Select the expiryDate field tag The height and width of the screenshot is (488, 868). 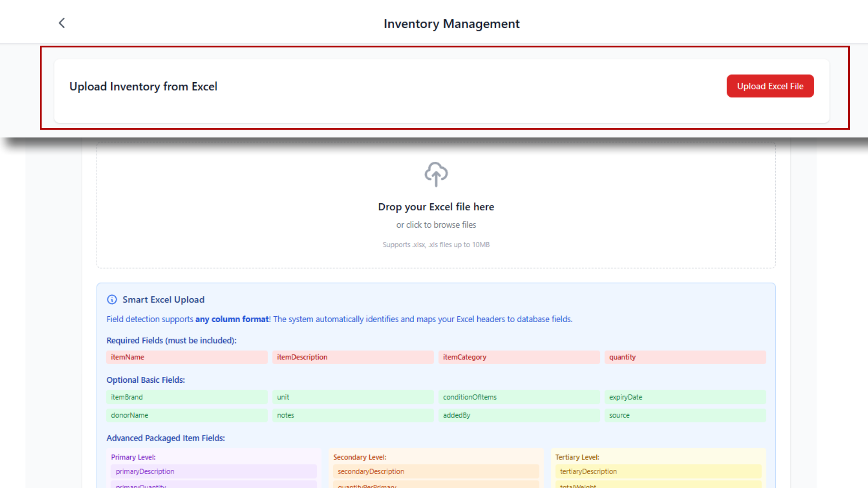click(685, 397)
